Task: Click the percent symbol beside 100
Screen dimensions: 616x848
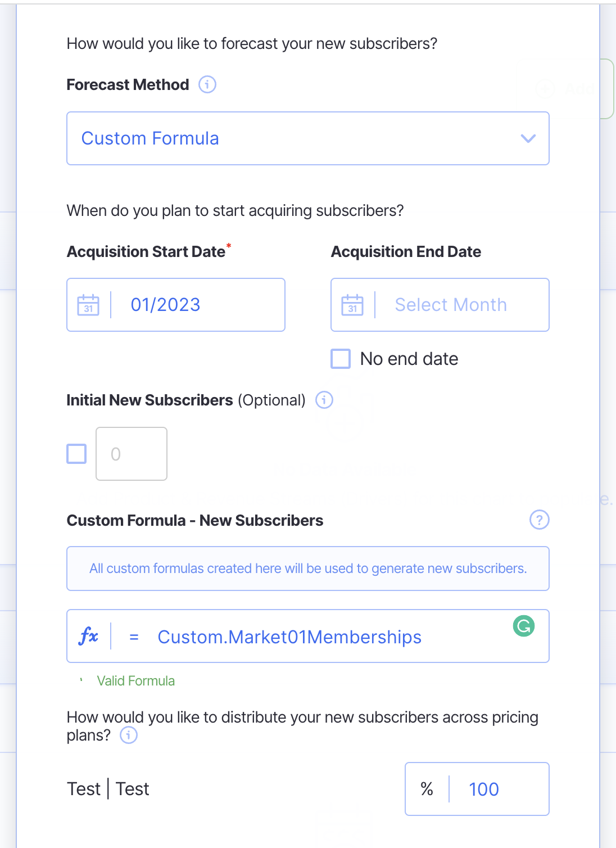Action: (427, 789)
